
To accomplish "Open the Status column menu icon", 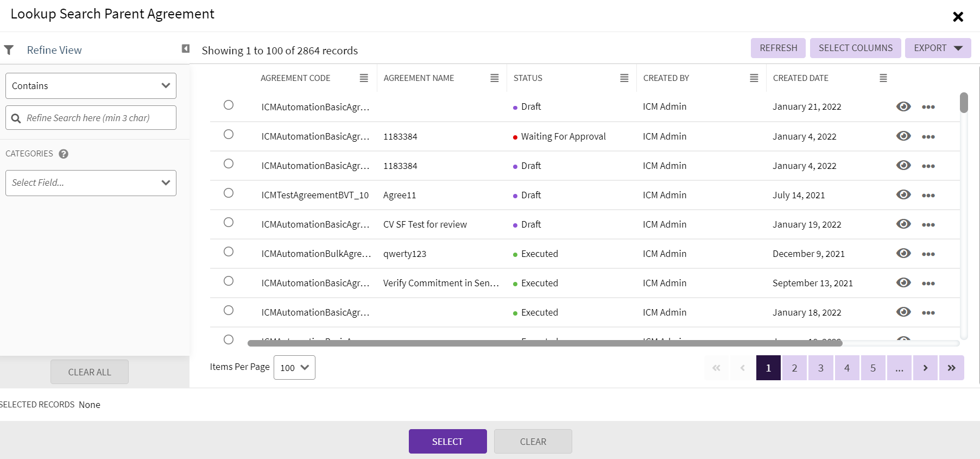I will 624,78.
